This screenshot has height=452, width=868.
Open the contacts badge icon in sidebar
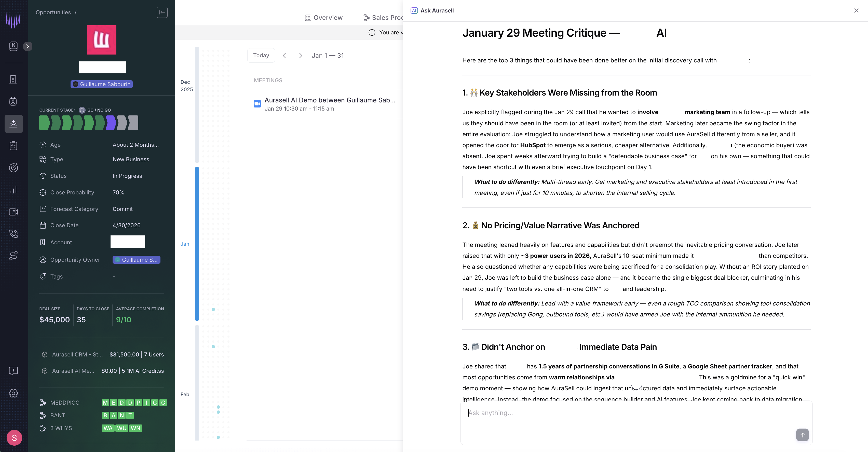[13, 101]
